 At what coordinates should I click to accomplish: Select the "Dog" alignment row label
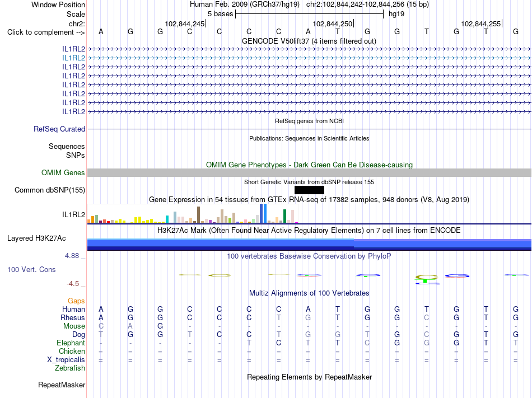click(78, 335)
